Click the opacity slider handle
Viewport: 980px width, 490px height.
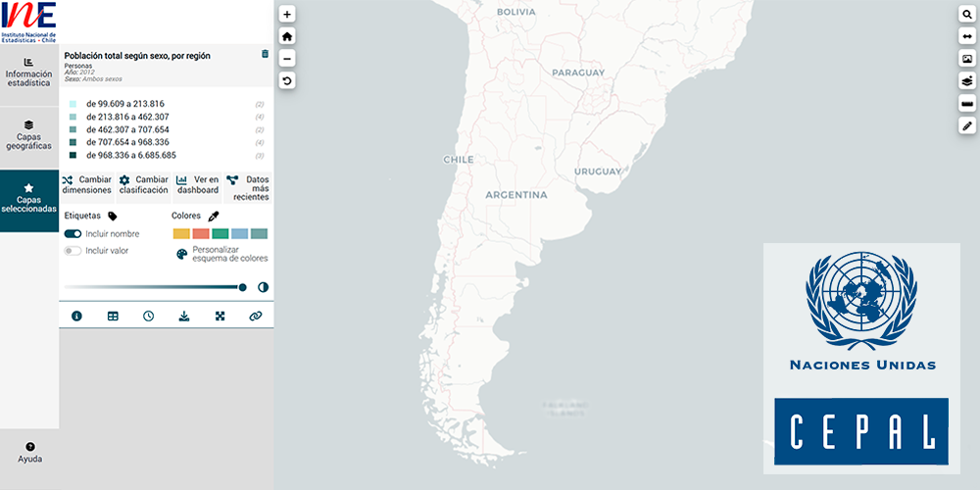point(242,287)
